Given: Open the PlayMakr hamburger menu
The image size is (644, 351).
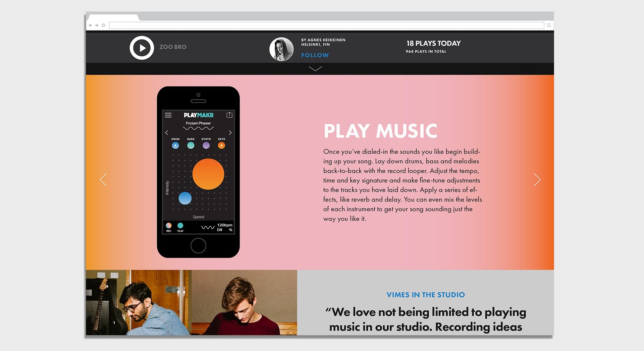Looking at the screenshot, I should [x=168, y=115].
